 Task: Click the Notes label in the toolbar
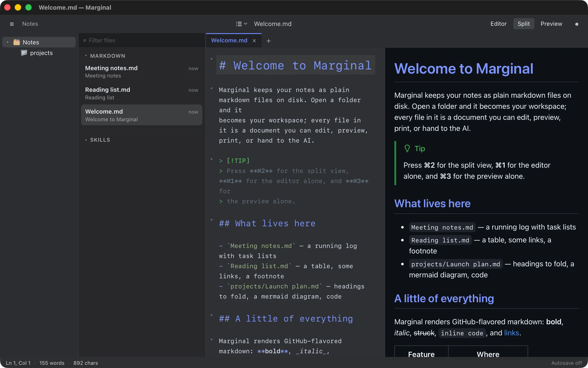pos(30,24)
